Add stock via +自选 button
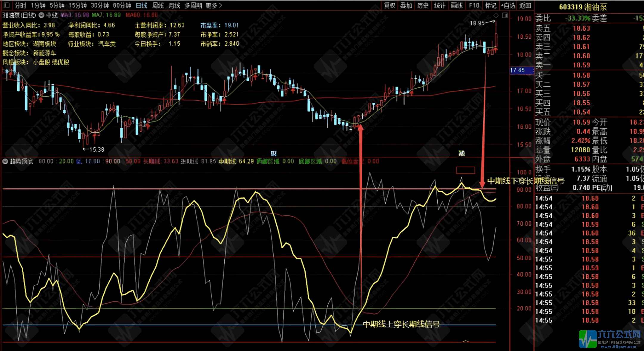The image size is (644, 351). (508, 5)
